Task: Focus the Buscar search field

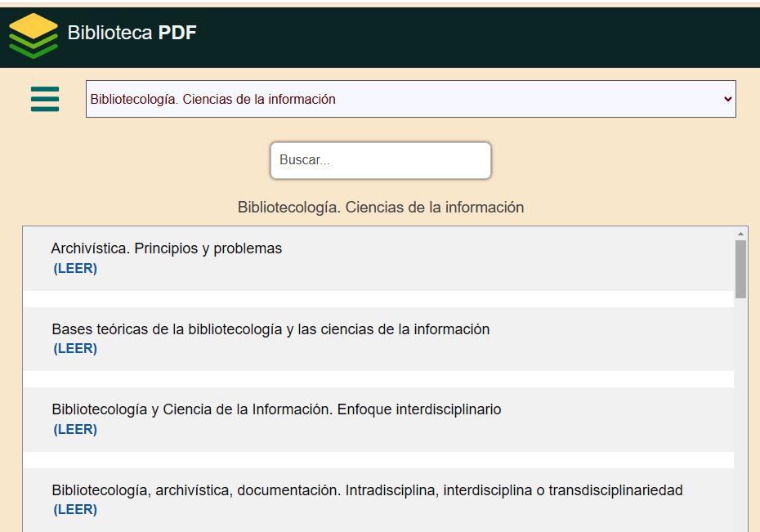Action: [x=380, y=160]
